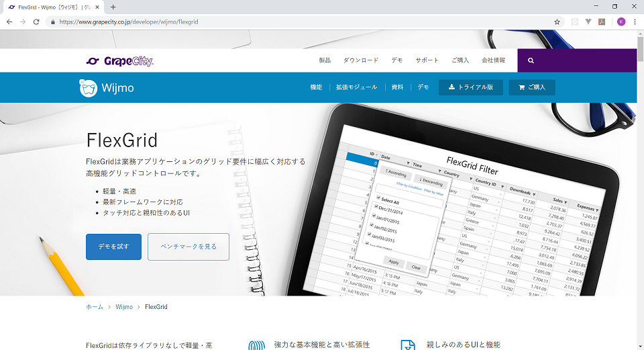Click the FlexGrid page heading

(122, 140)
